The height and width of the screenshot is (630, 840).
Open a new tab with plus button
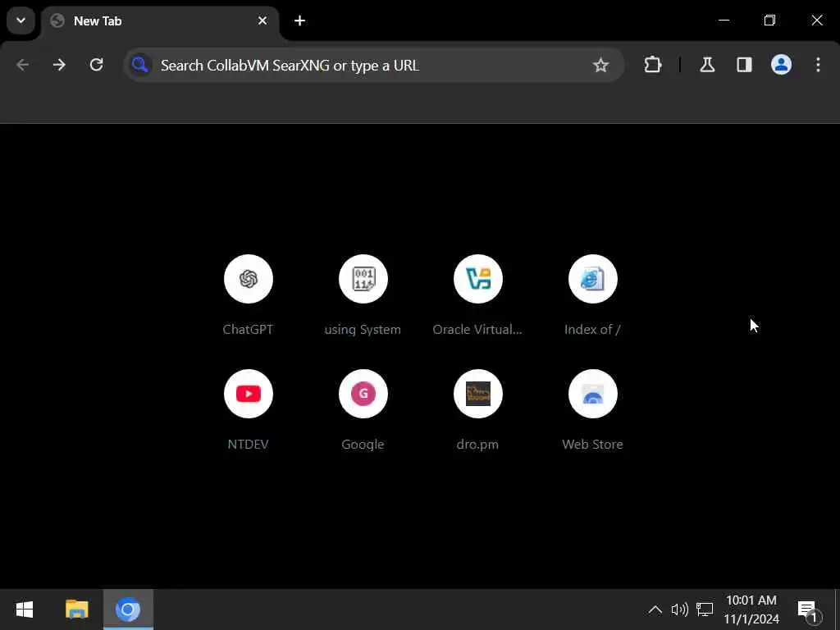[x=299, y=21]
